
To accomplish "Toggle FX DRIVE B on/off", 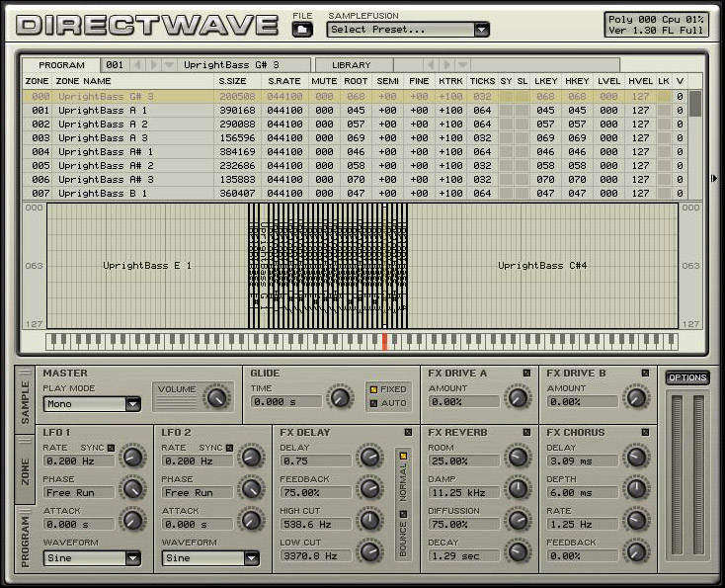I will (645, 373).
